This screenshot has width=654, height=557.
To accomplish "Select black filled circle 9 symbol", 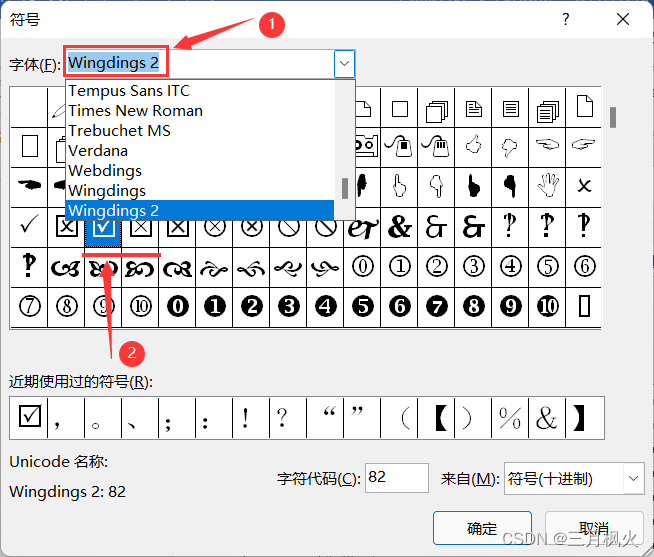I will [511, 307].
